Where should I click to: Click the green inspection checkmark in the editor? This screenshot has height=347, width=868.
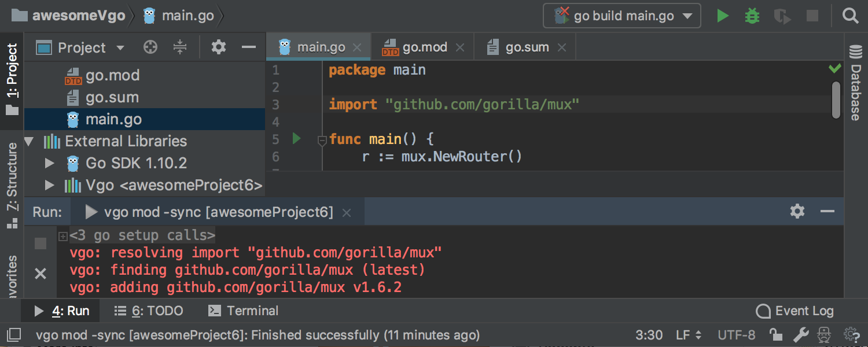pos(834,69)
